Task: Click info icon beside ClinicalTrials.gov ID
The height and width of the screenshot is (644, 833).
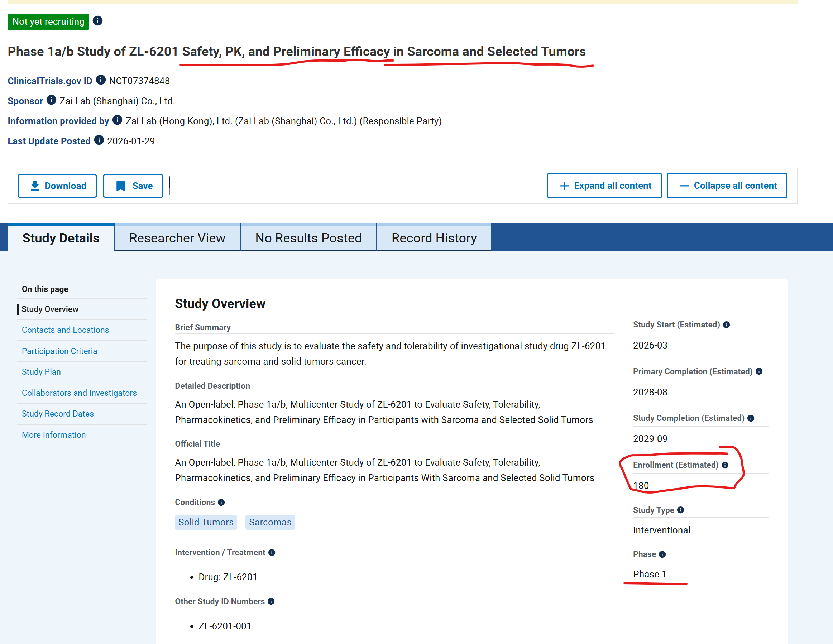Action: coord(101,80)
